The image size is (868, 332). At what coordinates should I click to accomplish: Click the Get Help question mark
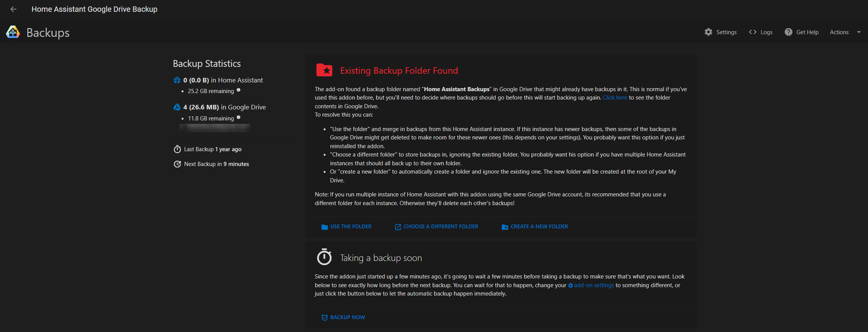(x=789, y=32)
